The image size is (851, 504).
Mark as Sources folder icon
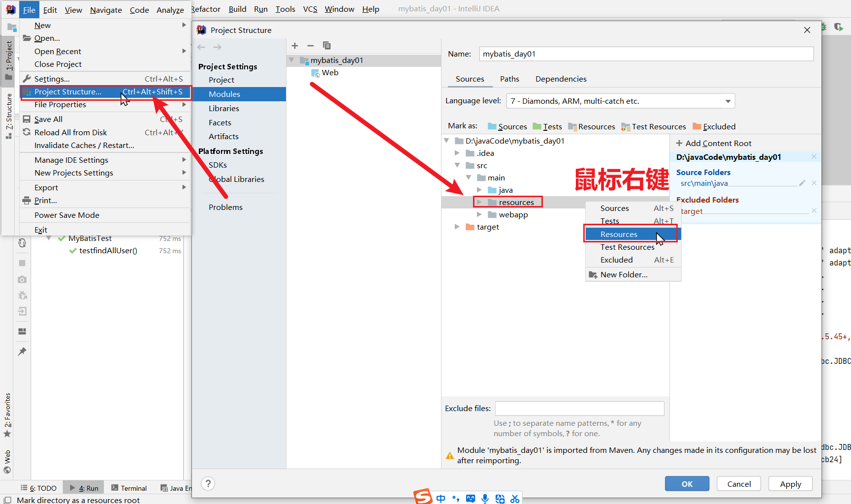492,126
